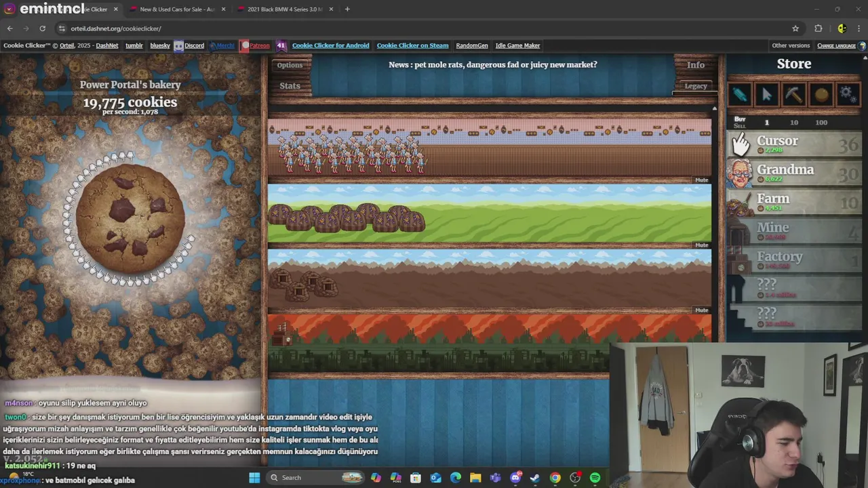The image size is (868, 488).
Task: Open the Discord link in the top bar
Action: [189, 45]
